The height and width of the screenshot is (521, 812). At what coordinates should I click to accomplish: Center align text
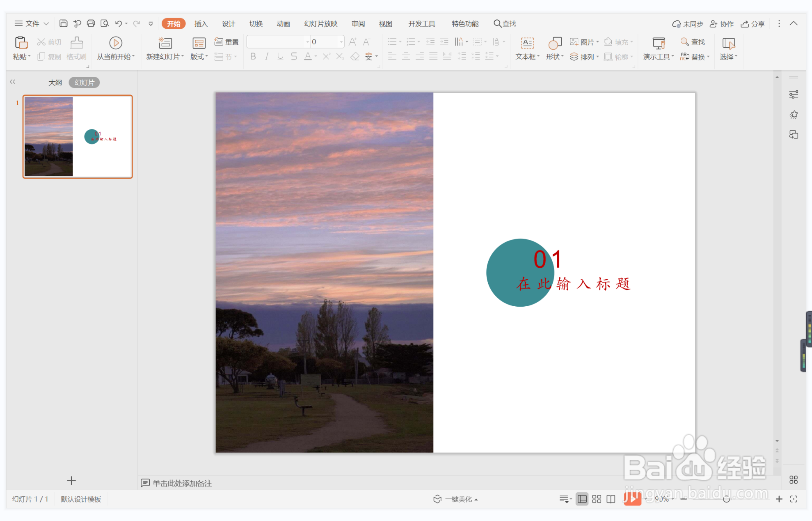click(x=406, y=57)
